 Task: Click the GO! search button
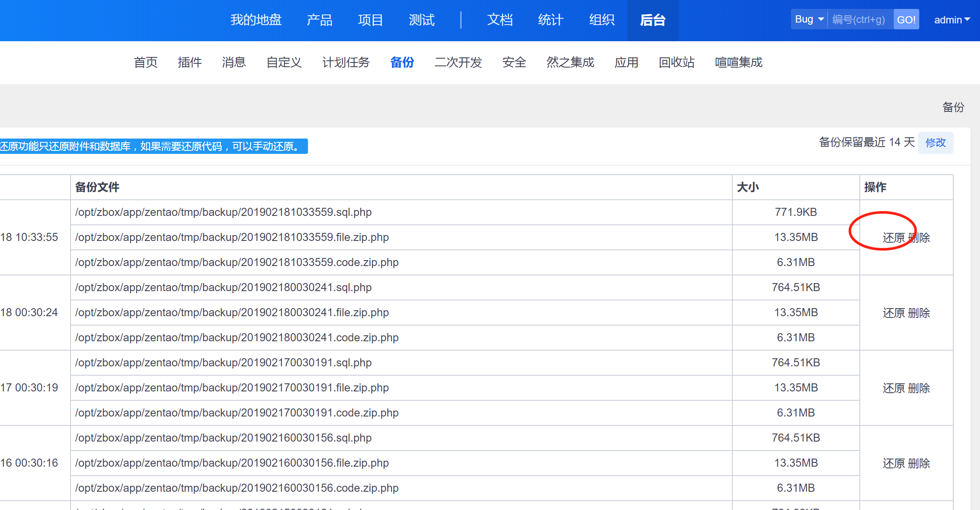pyautogui.click(x=906, y=20)
